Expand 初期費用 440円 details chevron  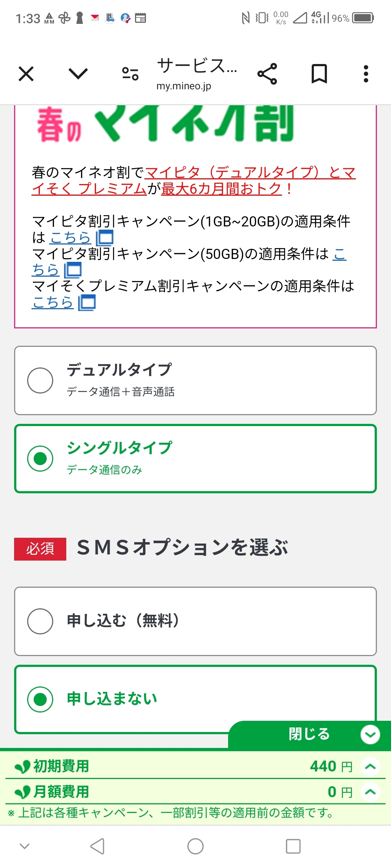pyautogui.click(x=370, y=766)
